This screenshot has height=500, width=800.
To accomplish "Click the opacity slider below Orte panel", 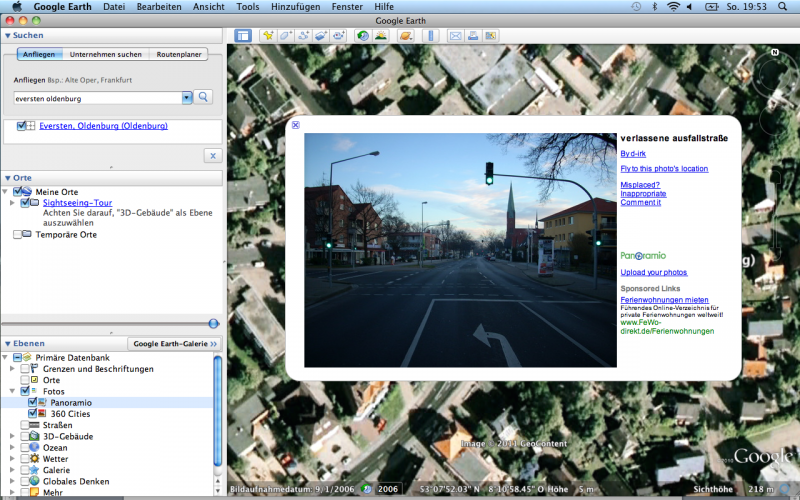I will pyautogui.click(x=213, y=323).
